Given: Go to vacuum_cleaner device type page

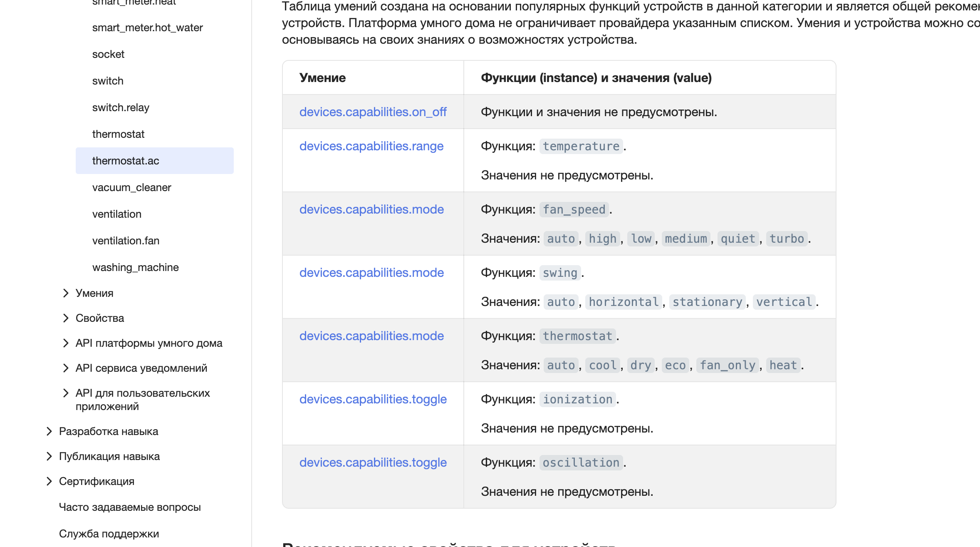Looking at the screenshot, I should [x=131, y=187].
